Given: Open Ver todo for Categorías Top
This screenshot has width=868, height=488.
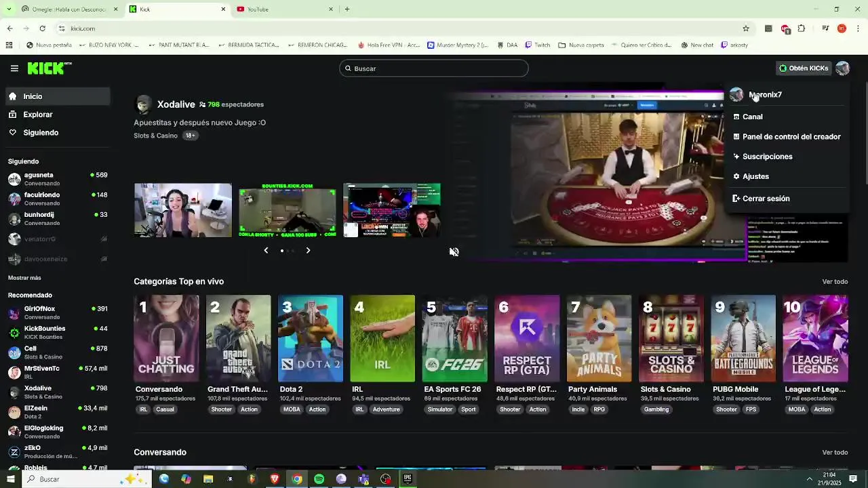Looking at the screenshot, I should pyautogui.click(x=835, y=281).
